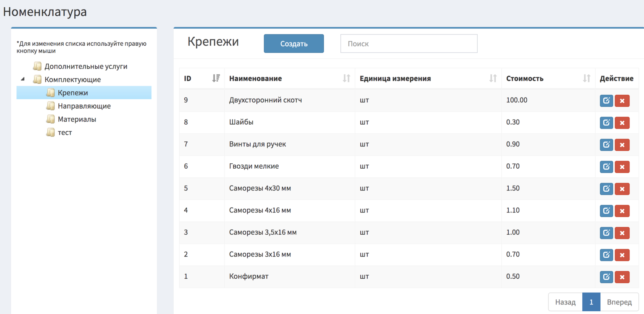Click the 1.50 cost value
Screen dimensions: 644x314
(513, 188)
